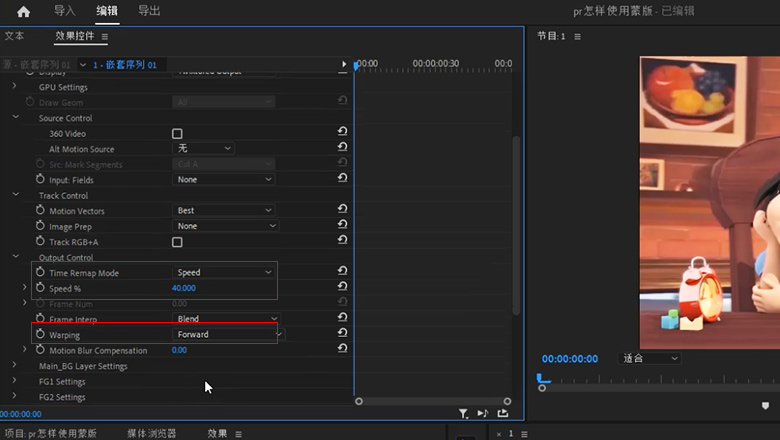The height and width of the screenshot is (440, 780).
Task: Expand the GPU Settings group
Action: pyautogui.click(x=15, y=87)
